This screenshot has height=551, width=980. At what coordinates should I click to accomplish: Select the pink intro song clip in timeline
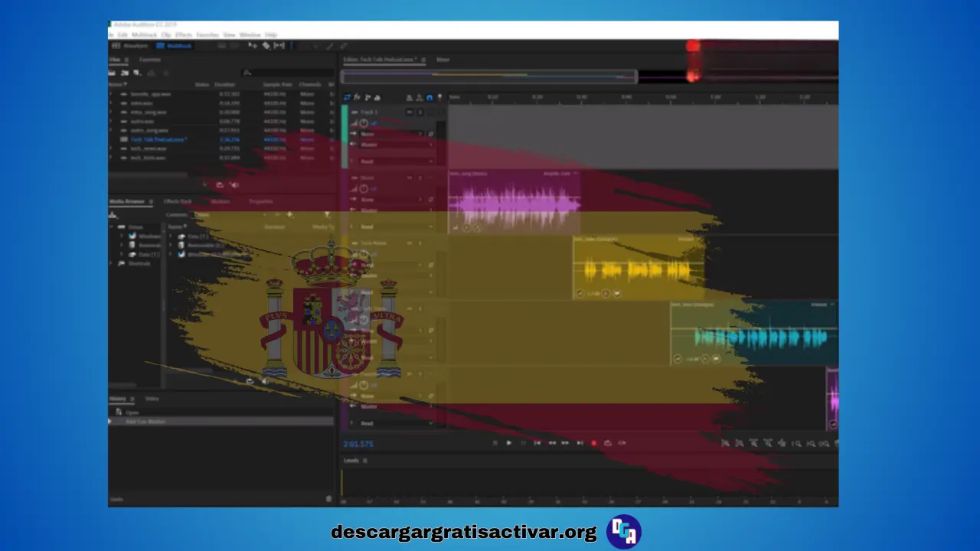click(514, 202)
